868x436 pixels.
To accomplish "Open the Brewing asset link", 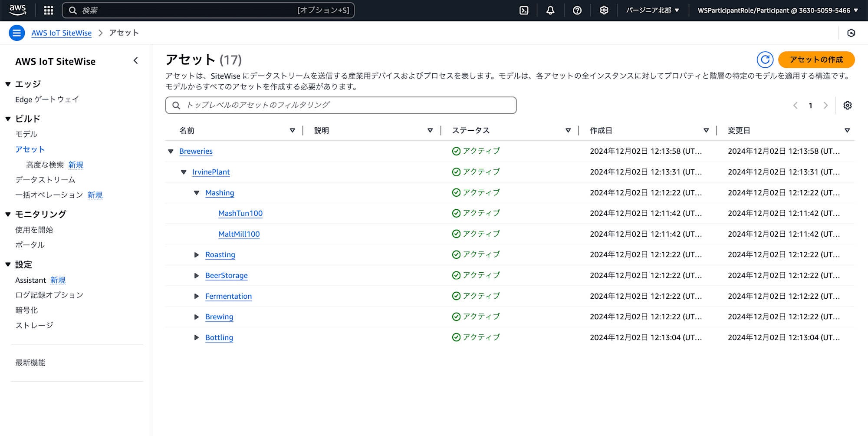I will [x=219, y=317].
